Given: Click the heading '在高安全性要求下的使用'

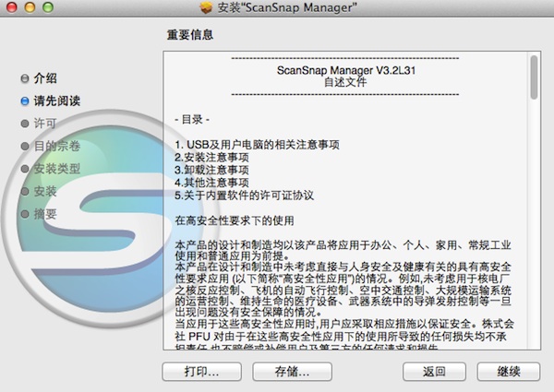Looking at the screenshot, I should coord(235,220).
